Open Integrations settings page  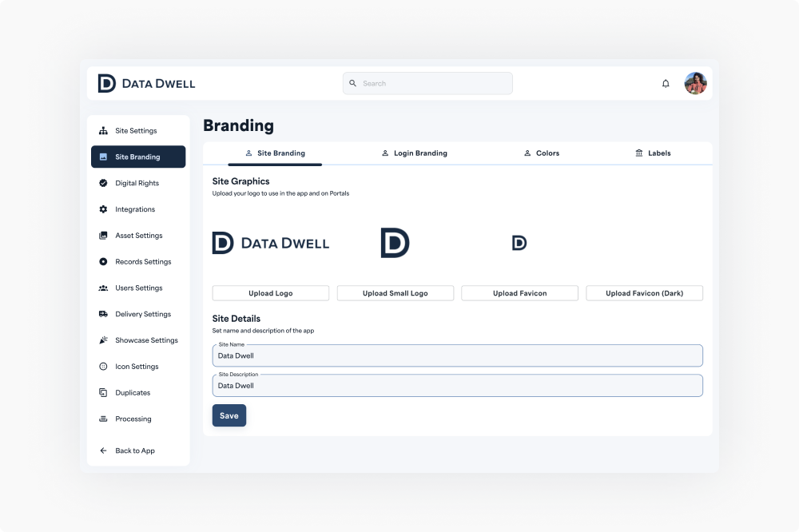[138, 209]
